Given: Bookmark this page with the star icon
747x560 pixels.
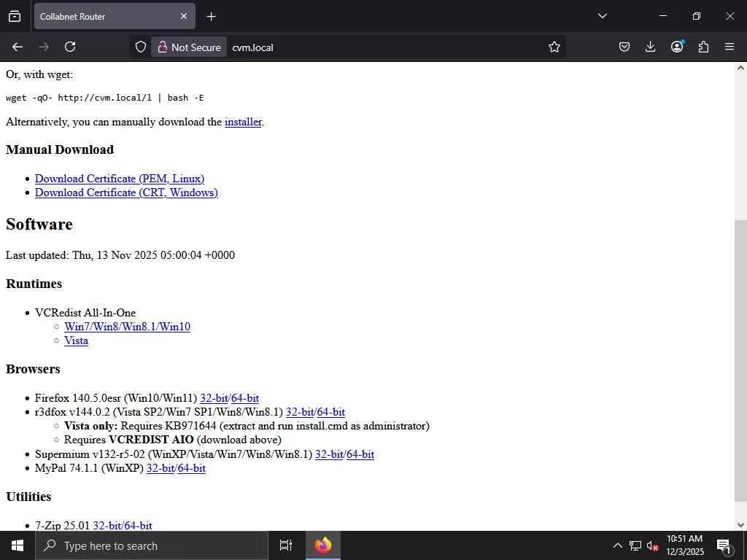Looking at the screenshot, I should [554, 47].
